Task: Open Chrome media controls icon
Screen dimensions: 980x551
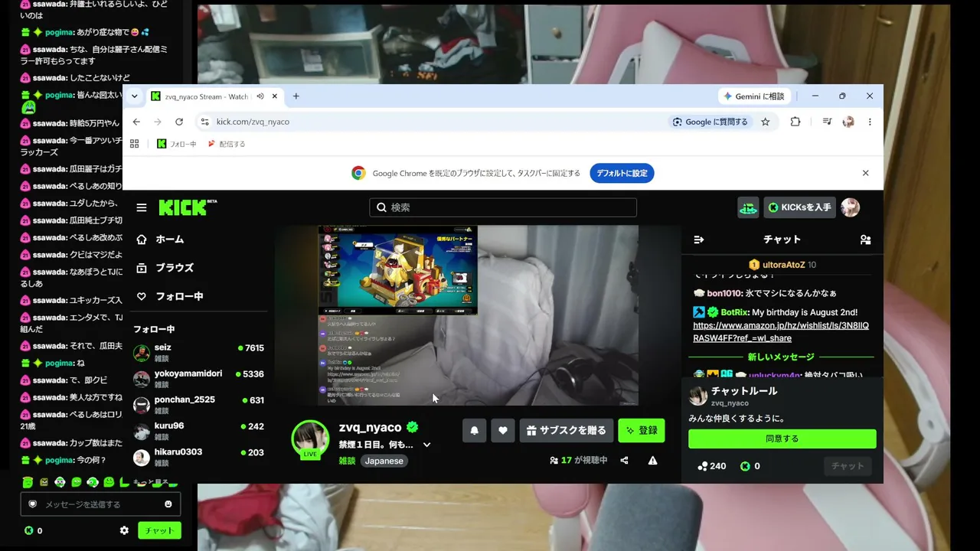Action: click(827, 122)
